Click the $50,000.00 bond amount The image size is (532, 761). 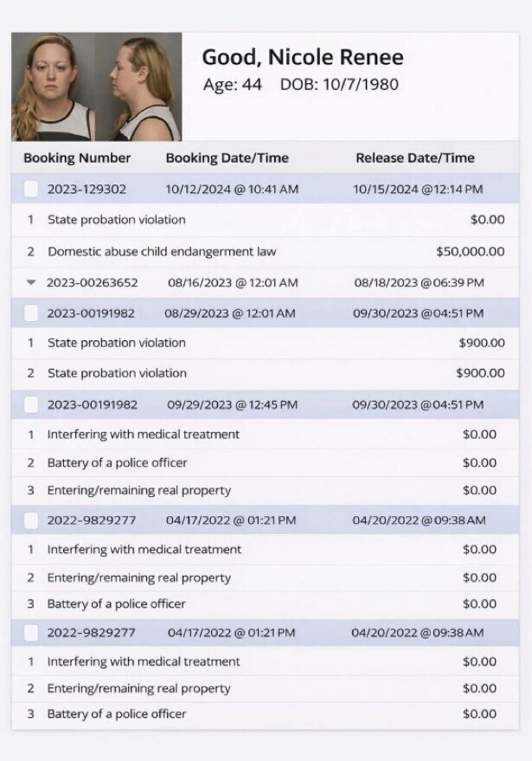[470, 252]
